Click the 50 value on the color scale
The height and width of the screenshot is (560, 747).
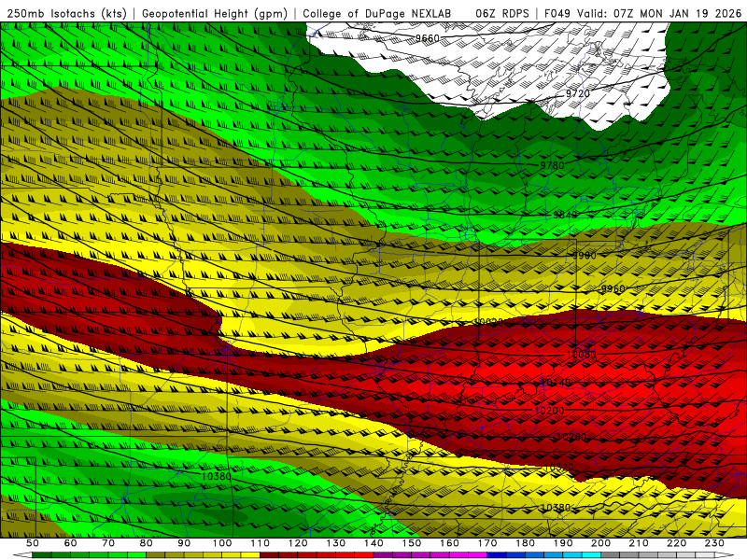point(33,543)
